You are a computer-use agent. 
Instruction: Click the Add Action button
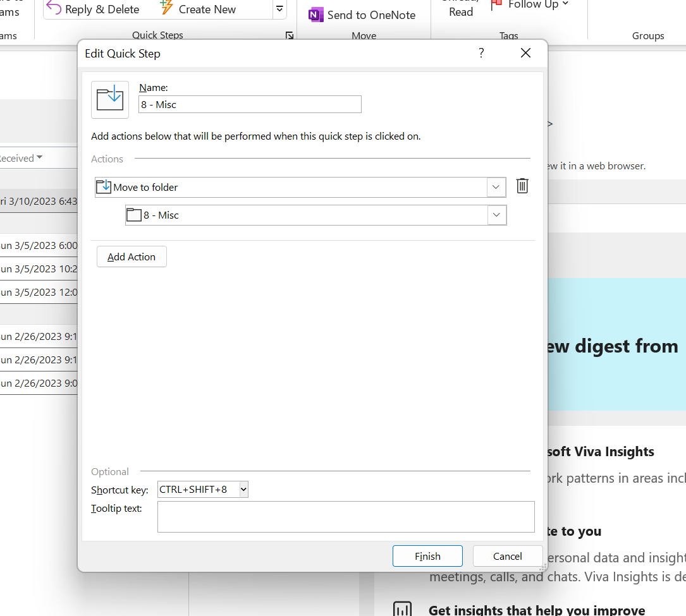(x=132, y=257)
